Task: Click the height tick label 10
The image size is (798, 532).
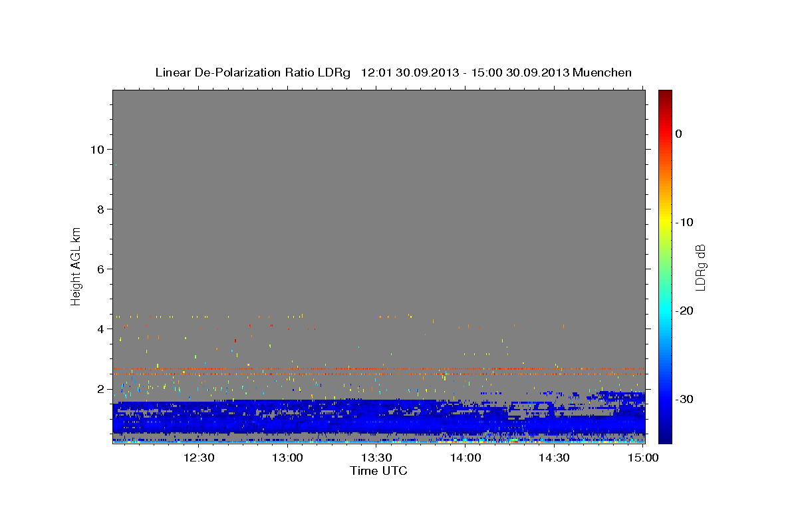Action: pos(96,149)
